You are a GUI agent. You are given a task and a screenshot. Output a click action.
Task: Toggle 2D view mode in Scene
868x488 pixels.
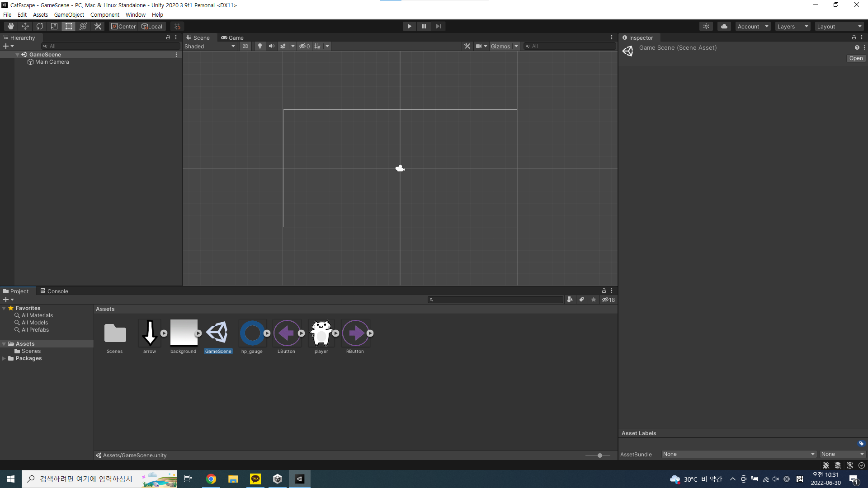click(245, 46)
